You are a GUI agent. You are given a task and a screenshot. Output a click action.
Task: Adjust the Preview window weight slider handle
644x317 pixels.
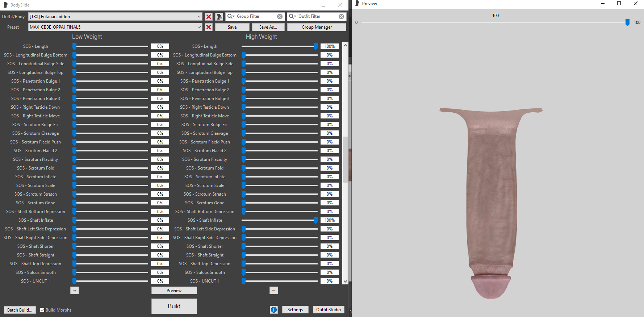[627, 22]
